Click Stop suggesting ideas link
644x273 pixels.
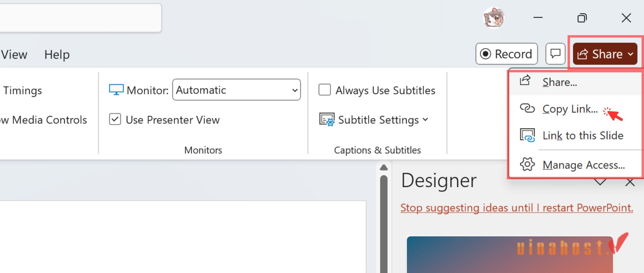[x=517, y=208]
